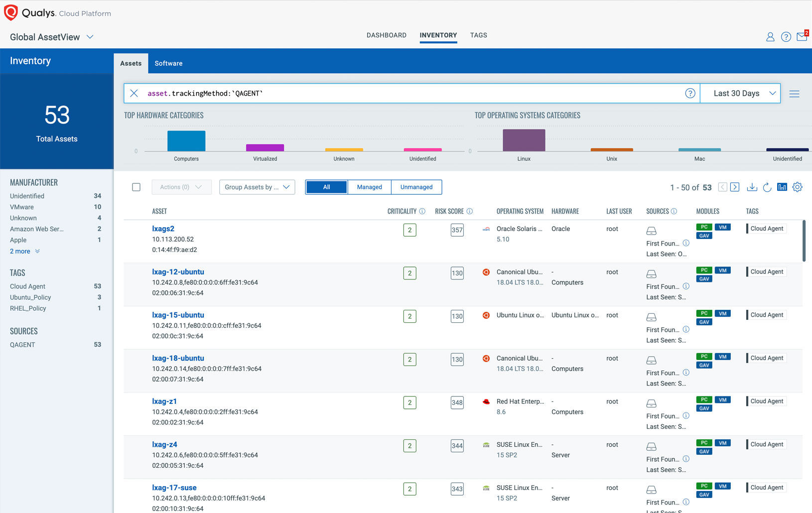
Task: Switch filter to Managed assets
Action: (x=369, y=187)
